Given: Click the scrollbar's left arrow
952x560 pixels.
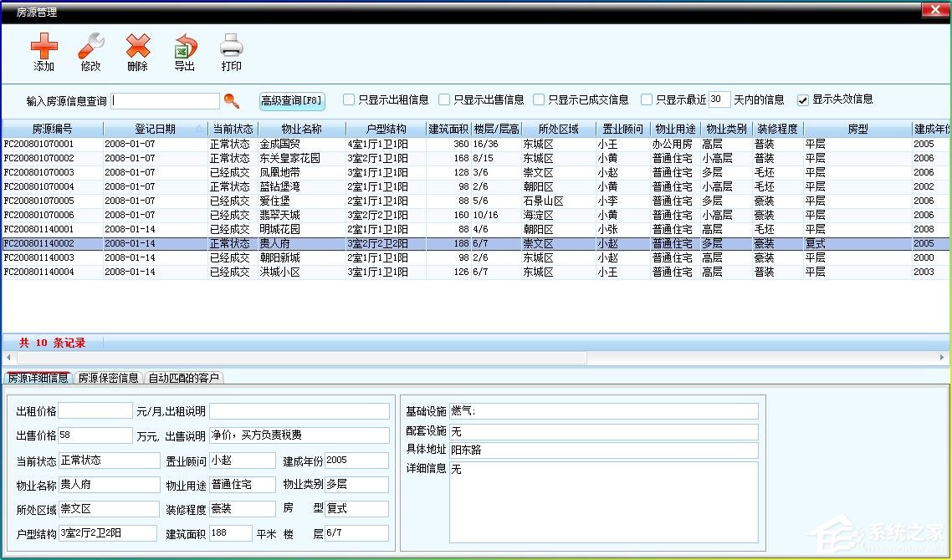Looking at the screenshot, I should pos(8,358).
